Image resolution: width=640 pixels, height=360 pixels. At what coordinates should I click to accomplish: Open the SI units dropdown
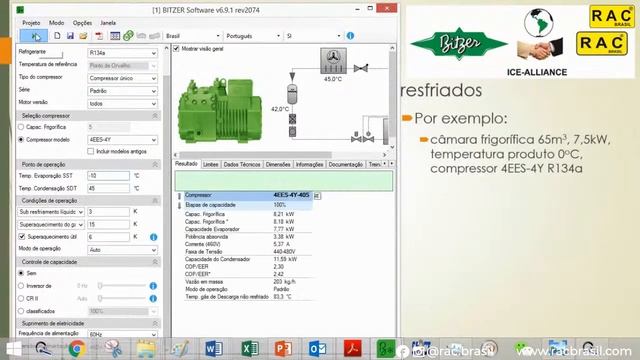point(313,36)
